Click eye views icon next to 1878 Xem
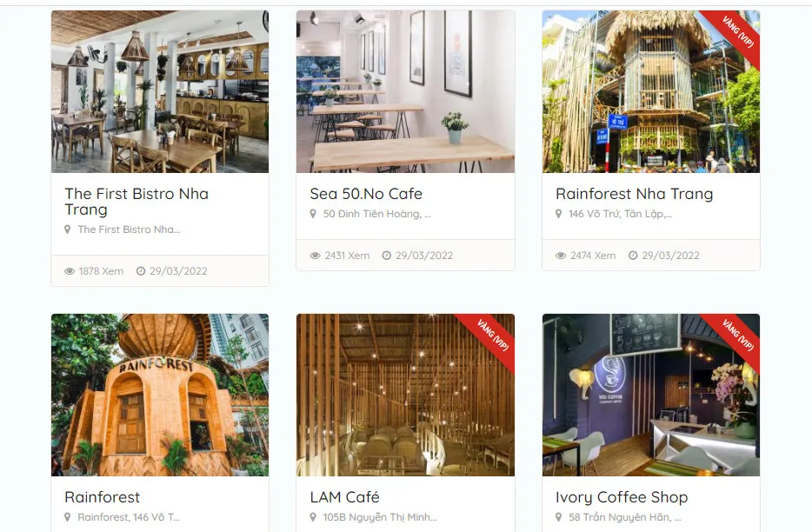Image resolution: width=812 pixels, height=532 pixels. click(x=70, y=271)
